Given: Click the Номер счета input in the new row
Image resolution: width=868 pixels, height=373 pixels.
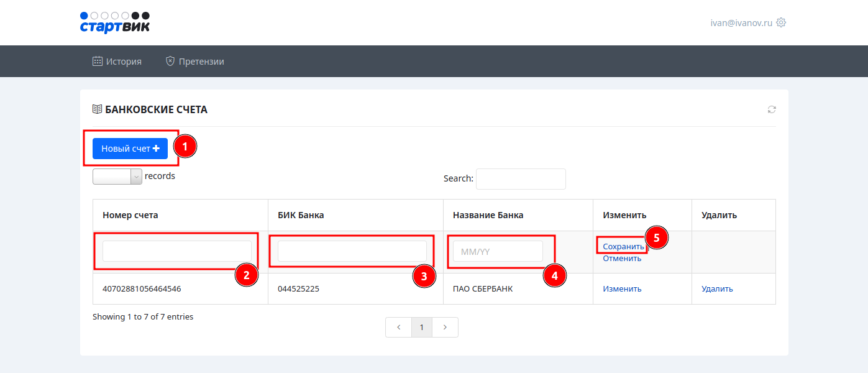Looking at the screenshot, I should (176, 251).
